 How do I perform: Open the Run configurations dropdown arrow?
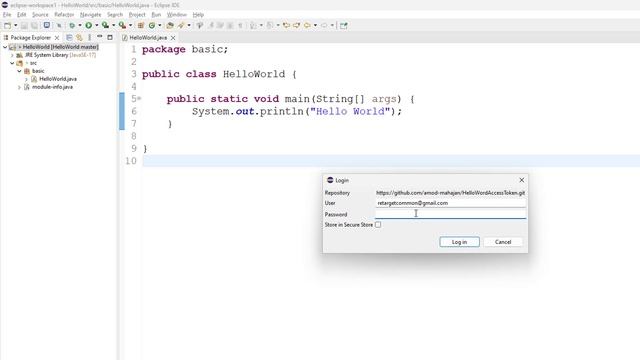[96, 25]
